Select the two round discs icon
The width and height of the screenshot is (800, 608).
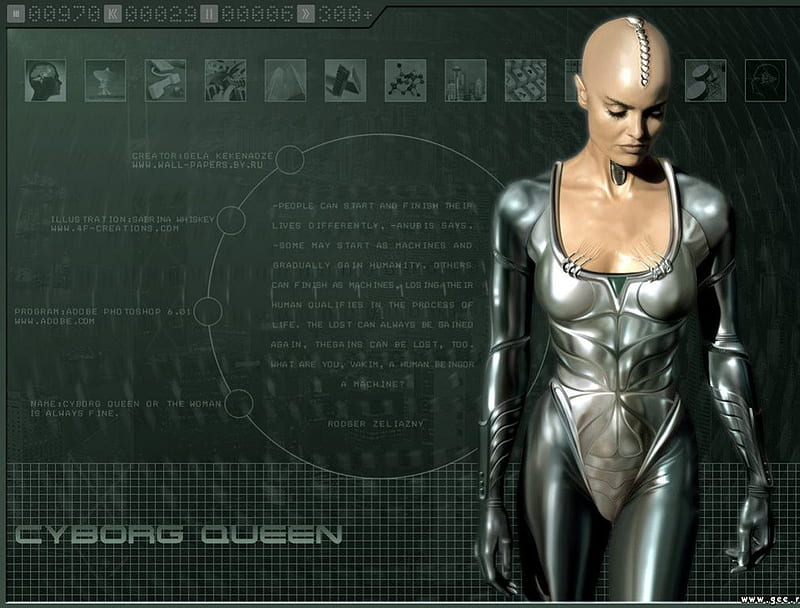click(x=706, y=81)
